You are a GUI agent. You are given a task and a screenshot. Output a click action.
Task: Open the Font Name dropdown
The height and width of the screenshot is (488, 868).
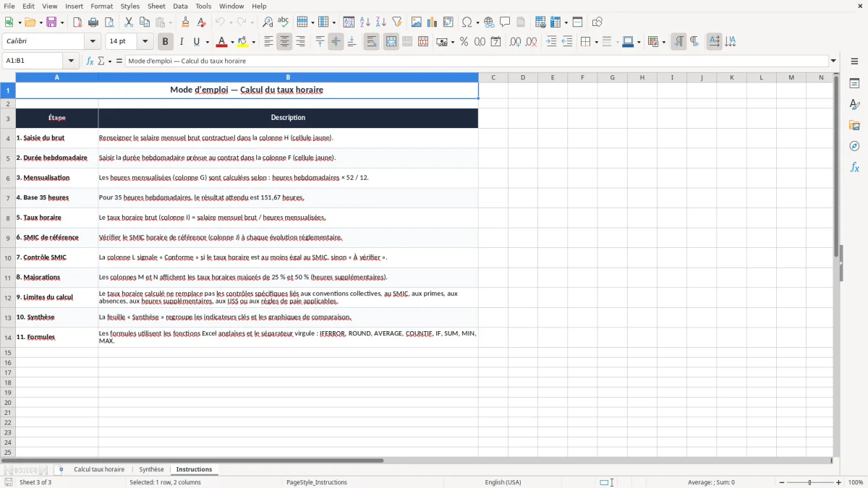(92, 42)
